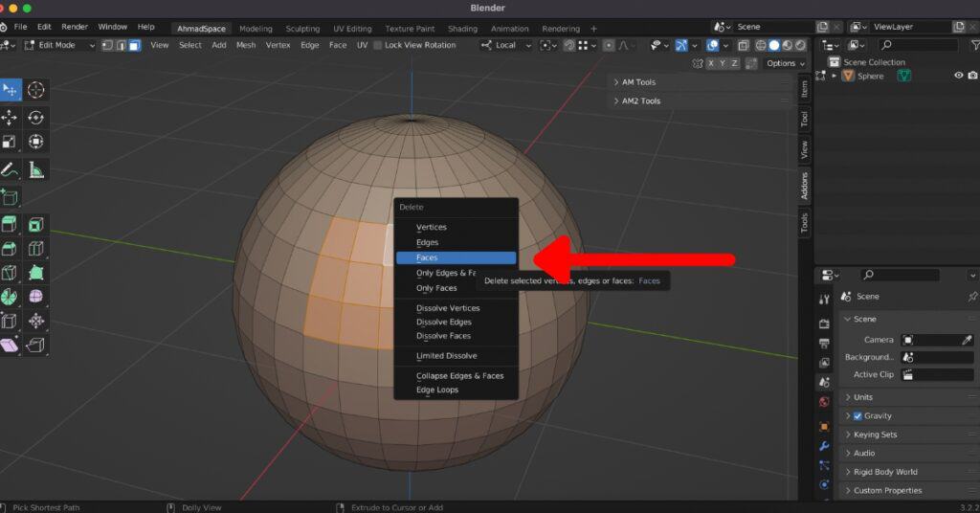
Task: Select the Shear tool
Action: coord(10,345)
